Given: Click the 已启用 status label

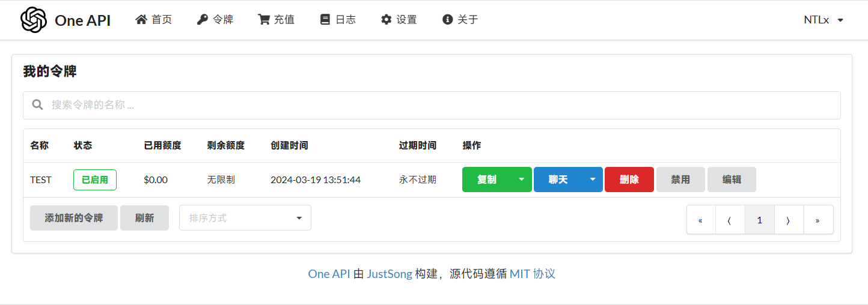Looking at the screenshot, I should 95,180.
